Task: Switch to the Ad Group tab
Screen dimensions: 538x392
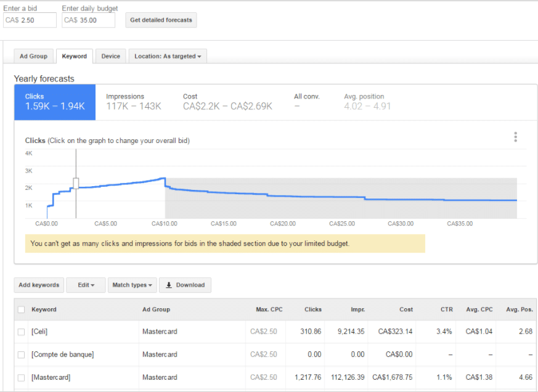Action: (x=33, y=56)
